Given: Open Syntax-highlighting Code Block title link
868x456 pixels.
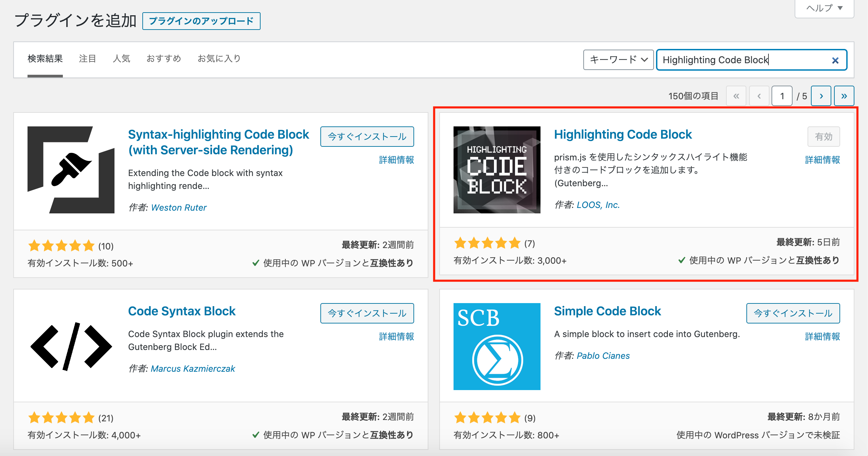Looking at the screenshot, I should (x=218, y=142).
